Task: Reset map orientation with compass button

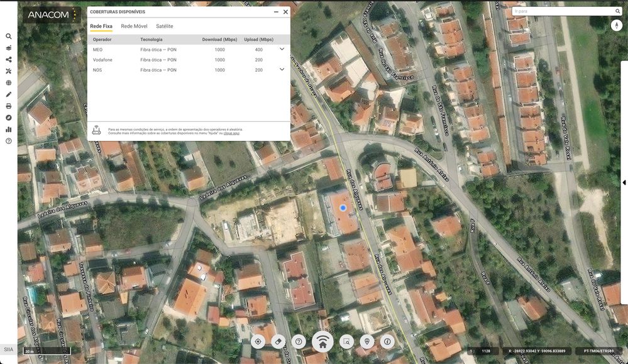Action: coord(616,25)
